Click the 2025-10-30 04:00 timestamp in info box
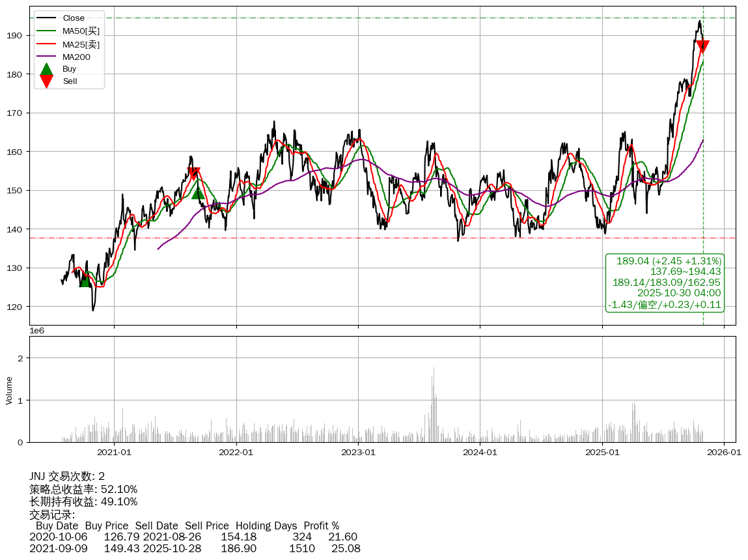Viewport: 748px width, 560px height. (x=679, y=293)
